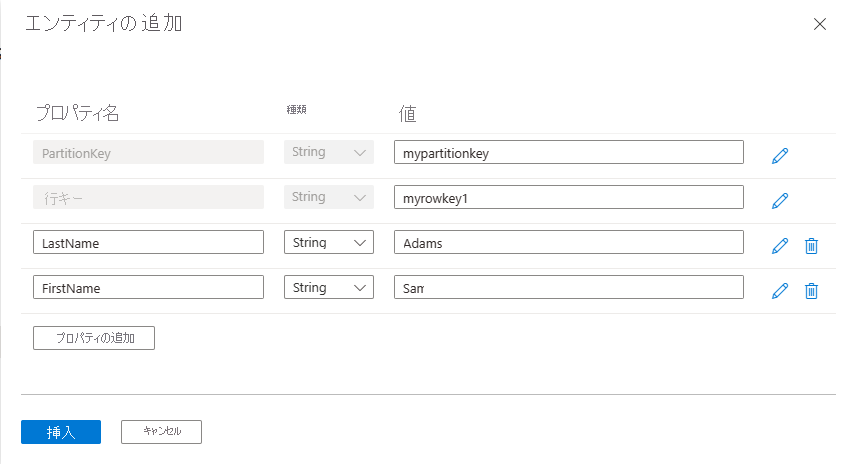The height and width of the screenshot is (464, 856).
Task: Select the LastName property name field
Action: (x=148, y=242)
